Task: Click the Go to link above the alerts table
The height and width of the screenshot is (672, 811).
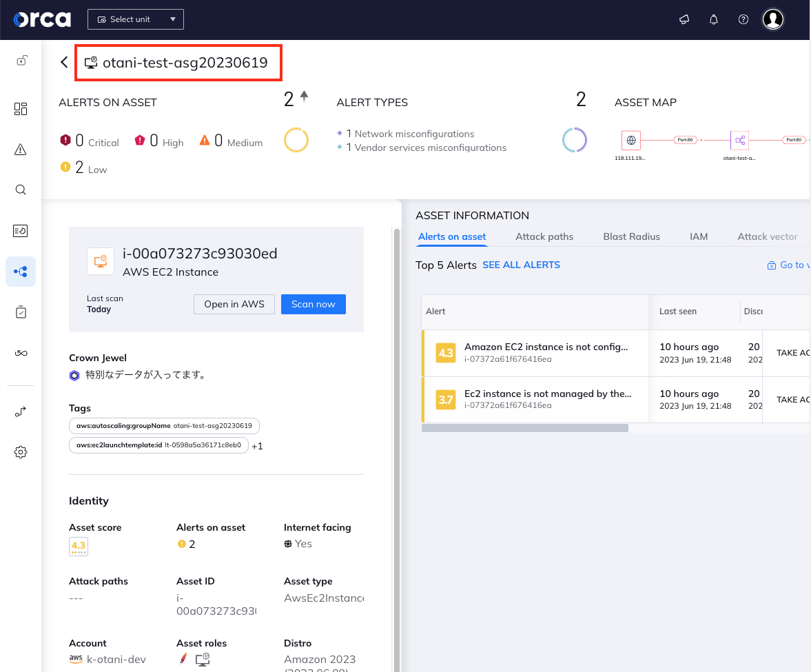Action: [789, 265]
